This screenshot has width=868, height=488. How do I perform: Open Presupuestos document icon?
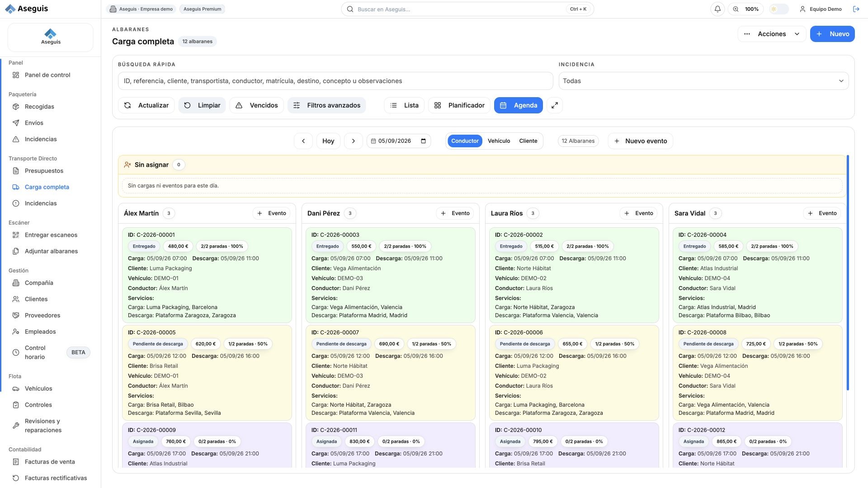coord(16,171)
